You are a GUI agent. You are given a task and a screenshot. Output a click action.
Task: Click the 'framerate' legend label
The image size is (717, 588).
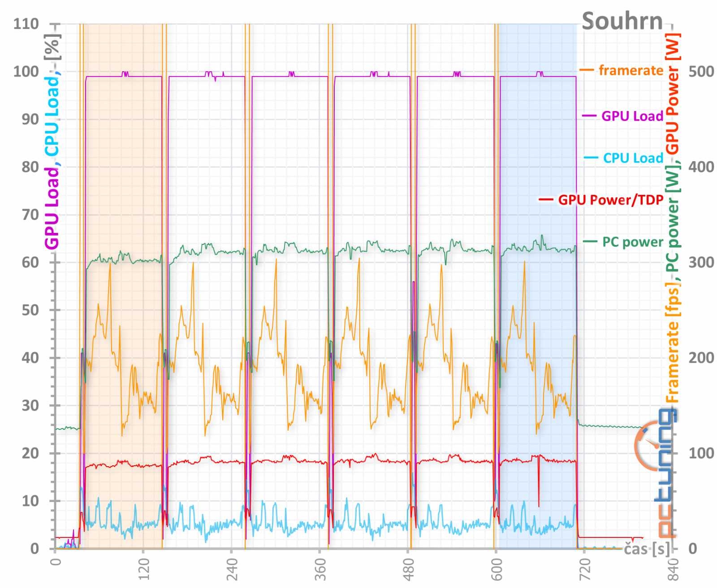[x=631, y=70]
